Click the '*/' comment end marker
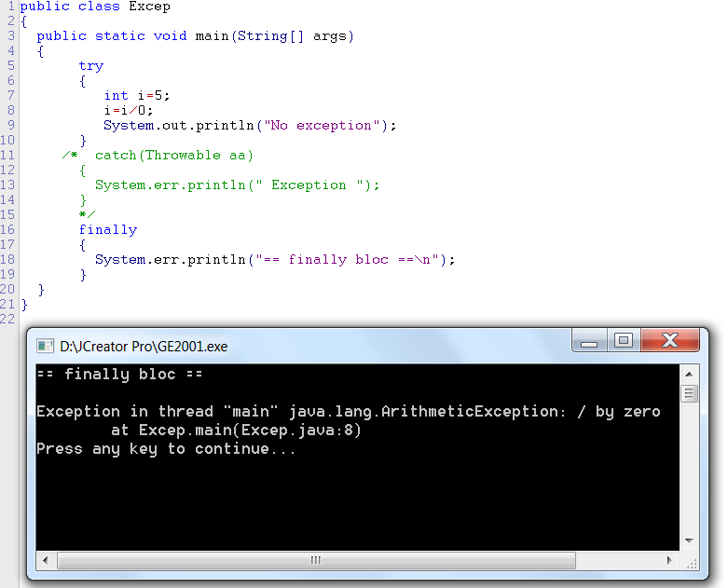The width and height of the screenshot is (728, 588). (87, 214)
